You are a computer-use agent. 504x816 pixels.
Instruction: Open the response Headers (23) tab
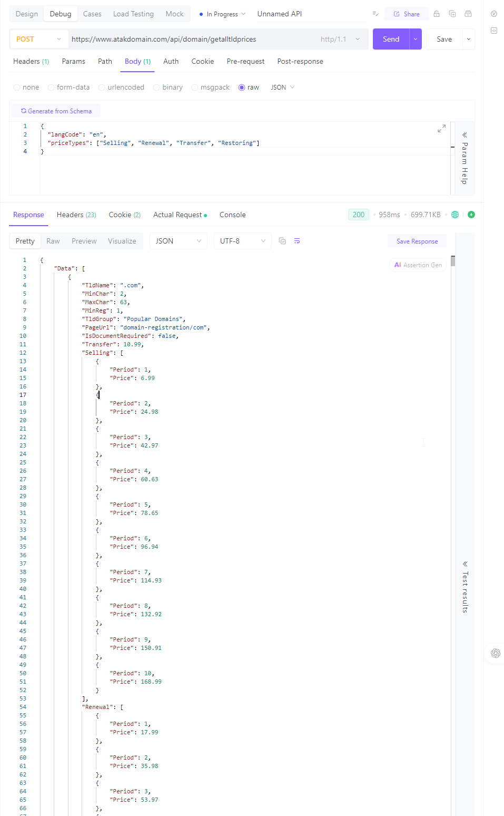click(x=76, y=215)
